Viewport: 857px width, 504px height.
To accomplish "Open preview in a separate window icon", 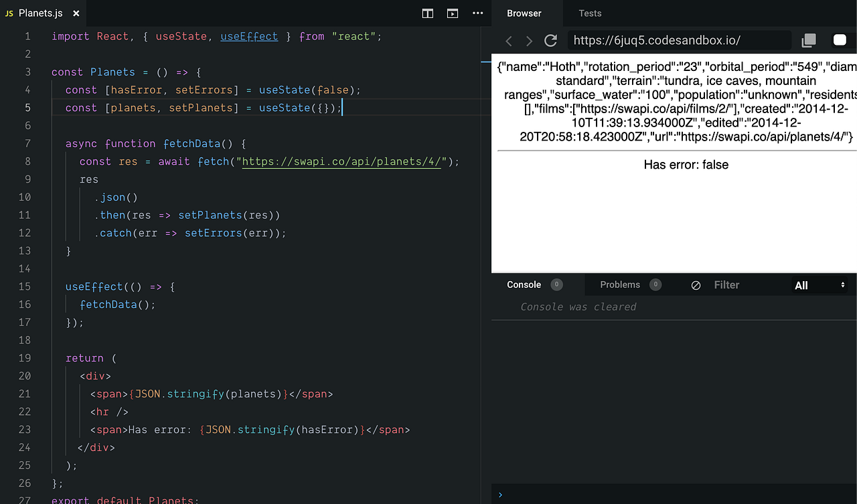I will tap(840, 40).
